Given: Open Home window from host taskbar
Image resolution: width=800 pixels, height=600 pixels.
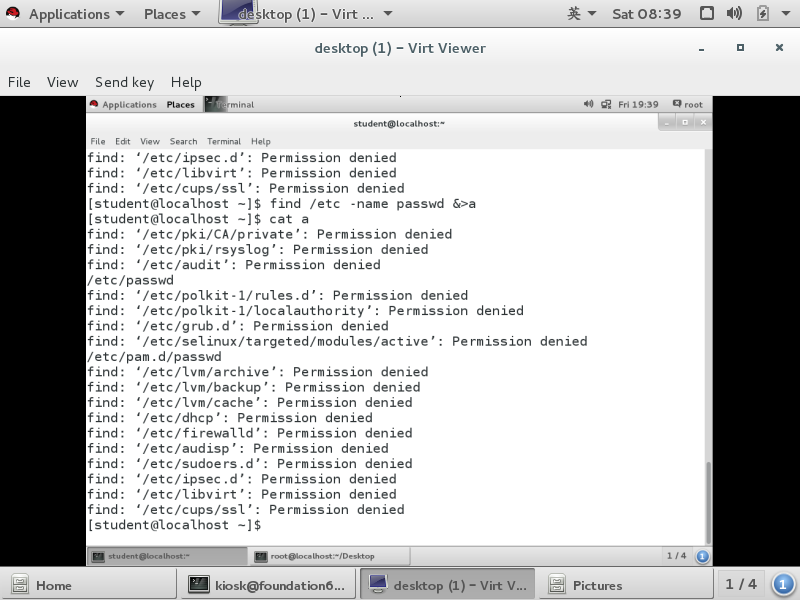Looking at the screenshot, I should (x=89, y=585).
